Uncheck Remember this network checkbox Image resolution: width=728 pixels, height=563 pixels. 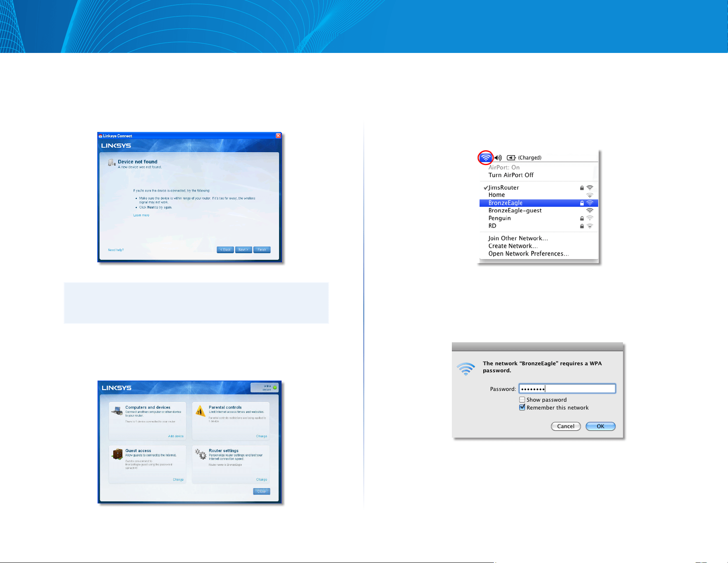(x=522, y=407)
